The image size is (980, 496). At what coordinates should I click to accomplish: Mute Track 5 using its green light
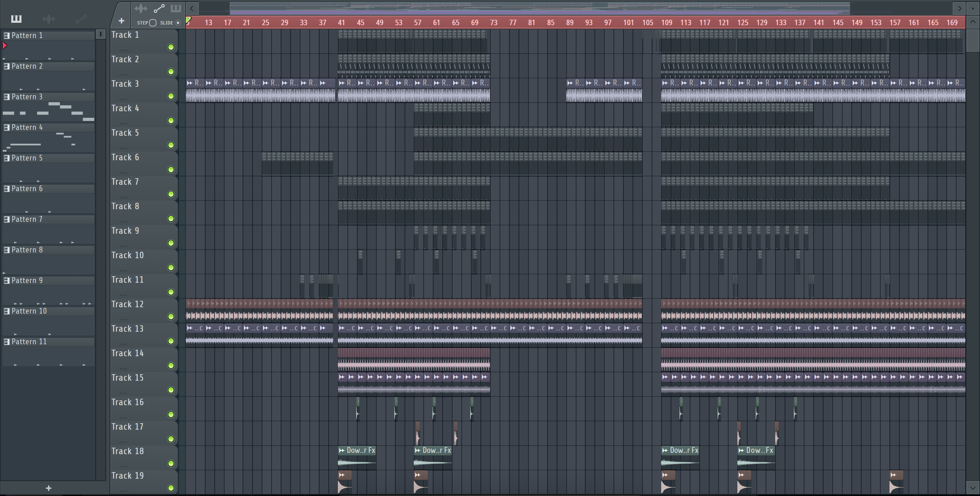[171, 145]
